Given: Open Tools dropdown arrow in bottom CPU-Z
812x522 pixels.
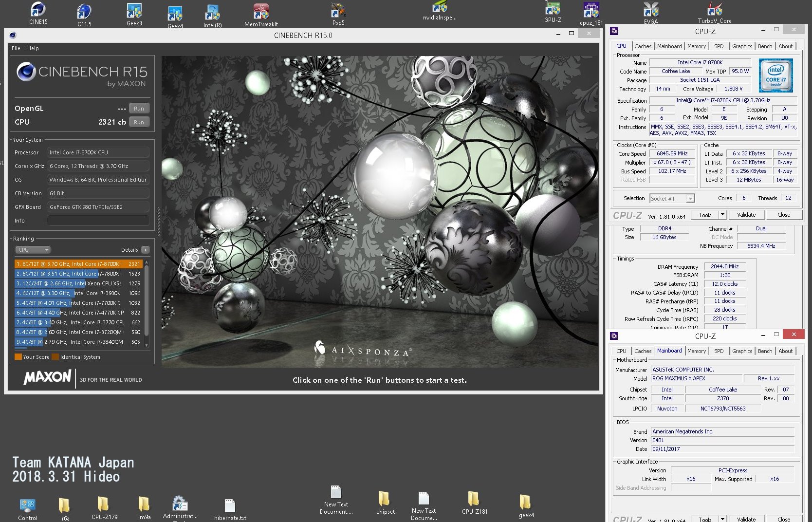Looking at the screenshot, I should coord(722,519).
